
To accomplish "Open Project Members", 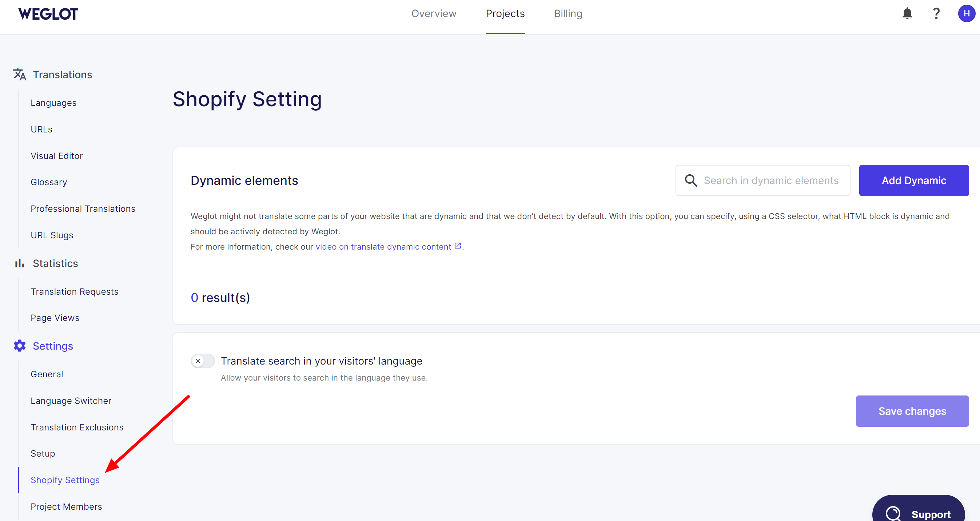I will click(66, 506).
